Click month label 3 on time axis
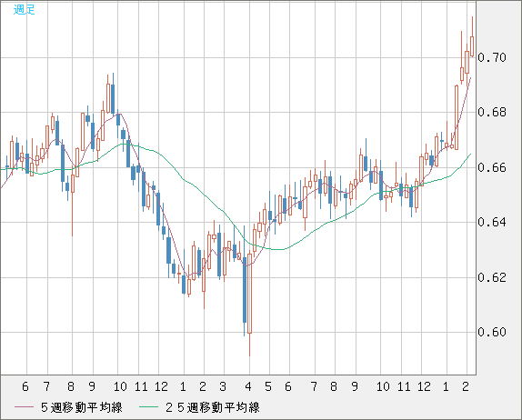Viewport: 522px width, 420px height. click(223, 386)
